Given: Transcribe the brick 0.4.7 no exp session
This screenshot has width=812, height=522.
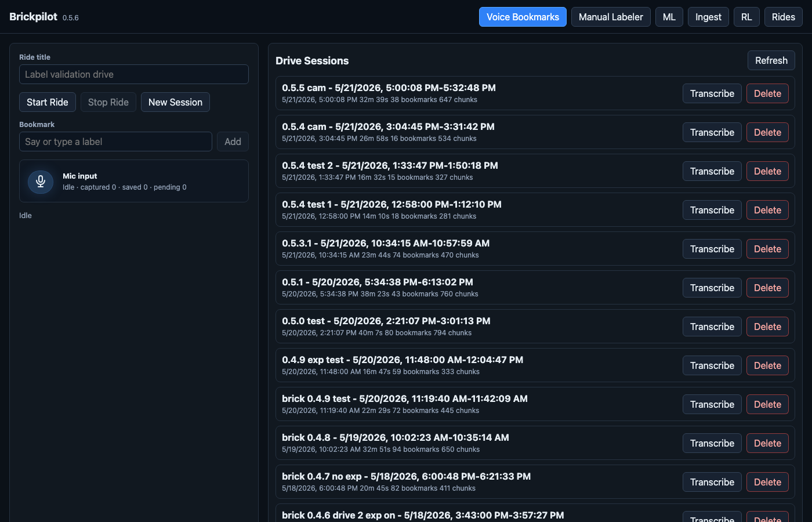Looking at the screenshot, I should (712, 482).
